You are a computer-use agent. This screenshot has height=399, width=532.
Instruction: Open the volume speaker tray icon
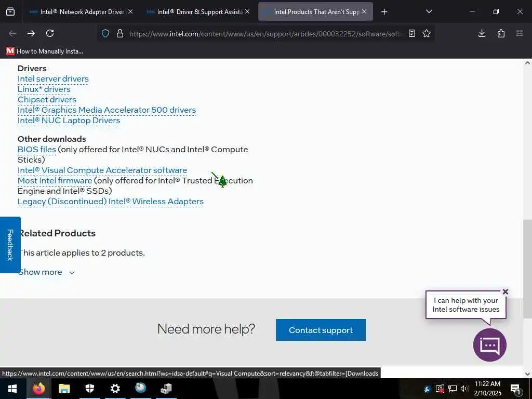pyautogui.click(x=464, y=389)
